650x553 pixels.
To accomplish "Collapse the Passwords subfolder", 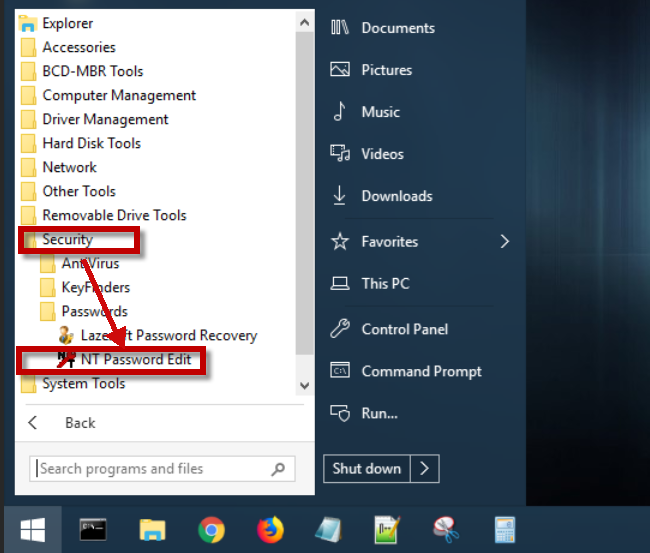I will pyautogui.click(x=84, y=312).
